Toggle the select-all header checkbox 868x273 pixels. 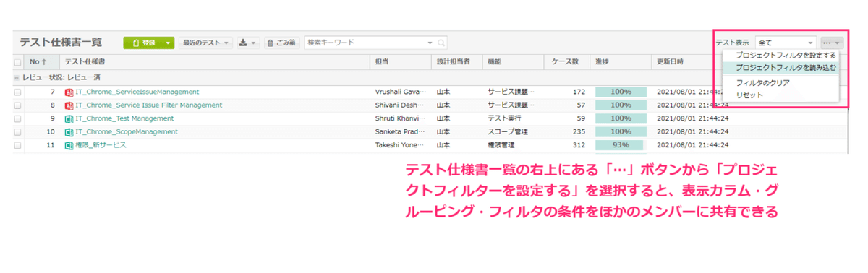pos(17,62)
